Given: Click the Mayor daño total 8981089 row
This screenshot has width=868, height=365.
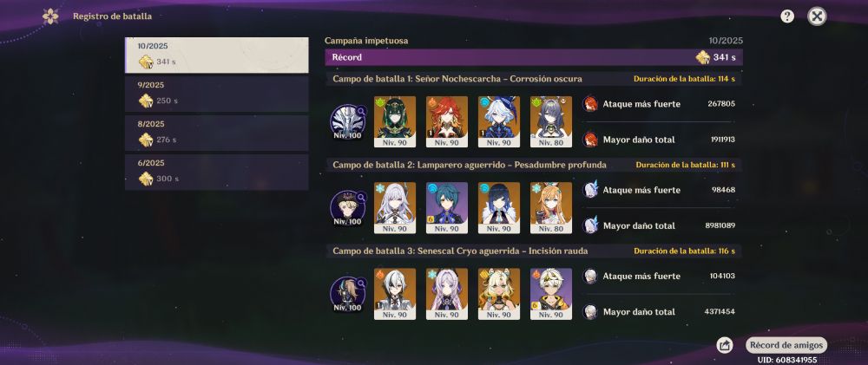Looking at the screenshot, I should (x=659, y=225).
